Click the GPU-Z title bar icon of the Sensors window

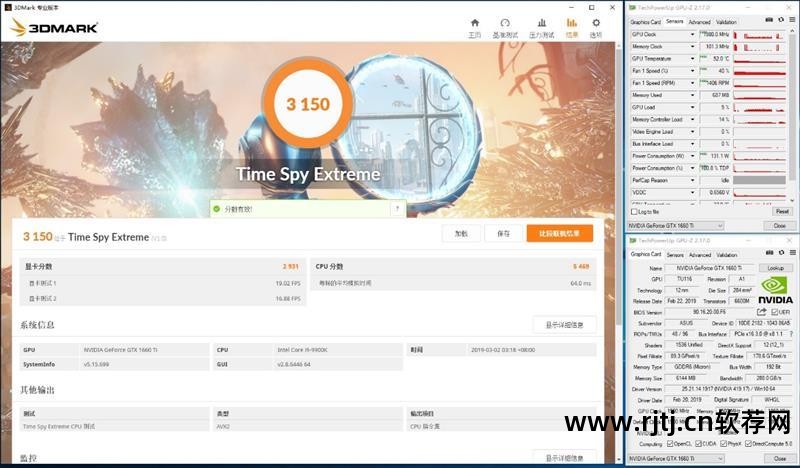pyautogui.click(x=632, y=8)
